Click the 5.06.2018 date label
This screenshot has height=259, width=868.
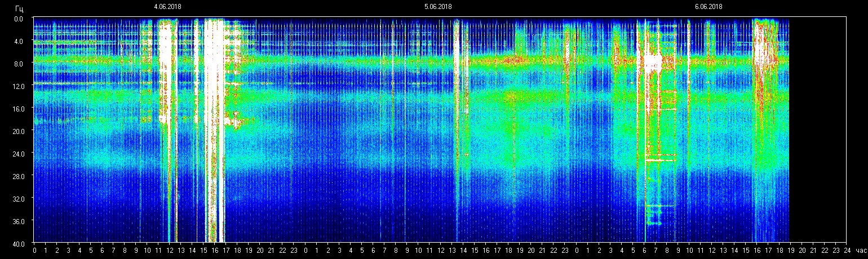[438, 7]
